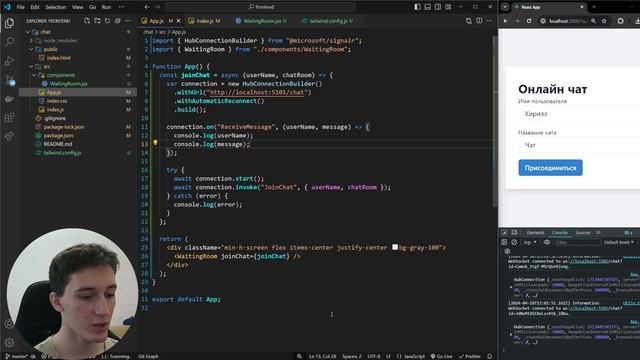Toggle live expression eye icon in console
Screen dimensions: 640x360
547,242
